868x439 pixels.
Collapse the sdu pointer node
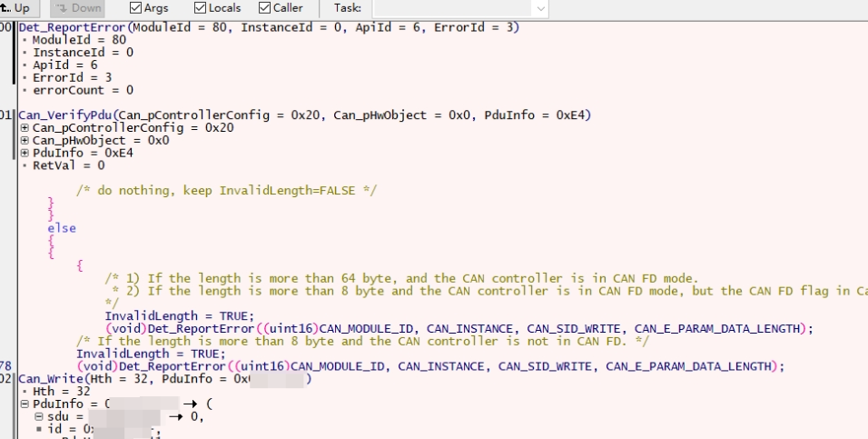pos(39,416)
